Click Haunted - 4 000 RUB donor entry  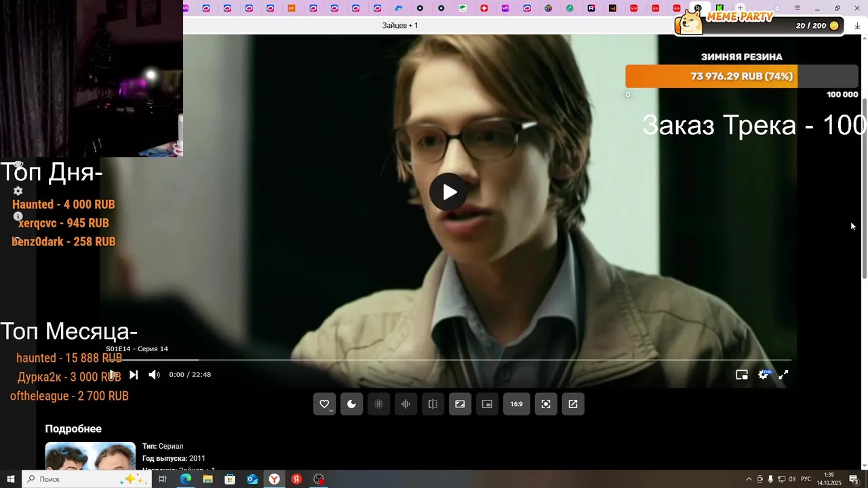(x=64, y=204)
